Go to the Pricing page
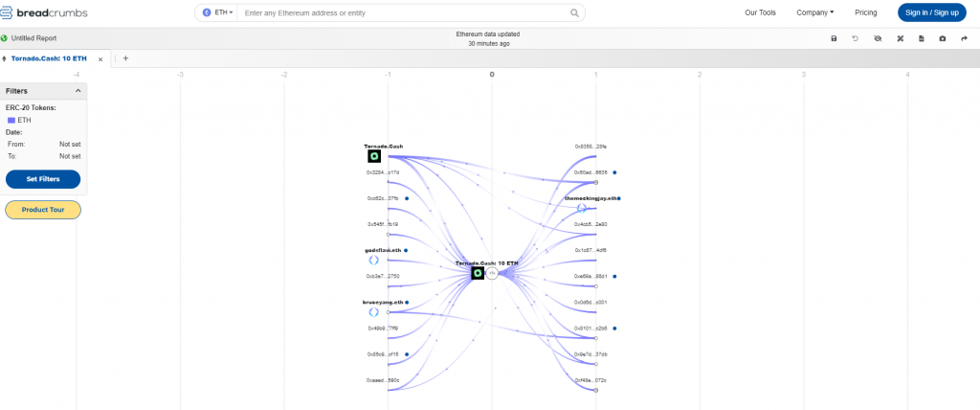Screen dimensions: 980x410 [x=865, y=12]
